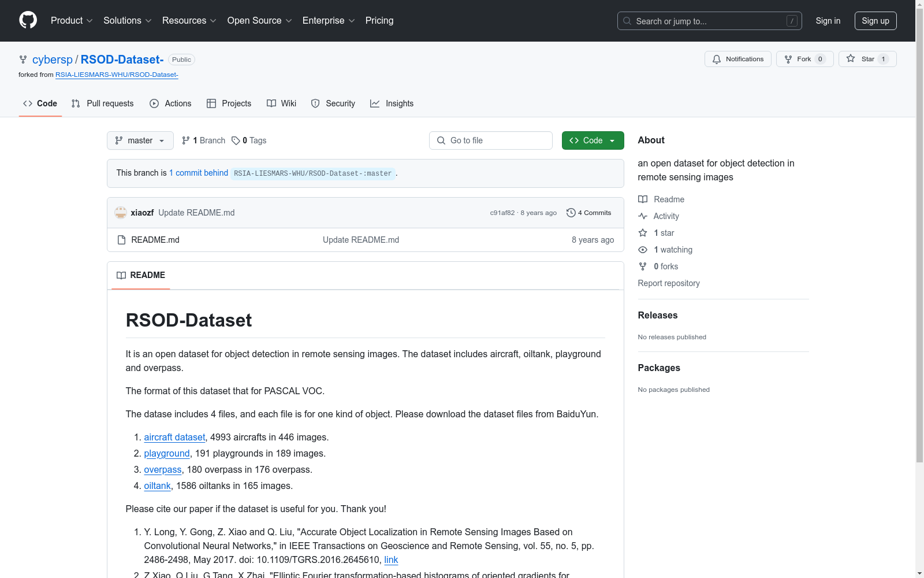Switch to the Pull requests tab
The width and height of the screenshot is (924, 578).
point(102,103)
